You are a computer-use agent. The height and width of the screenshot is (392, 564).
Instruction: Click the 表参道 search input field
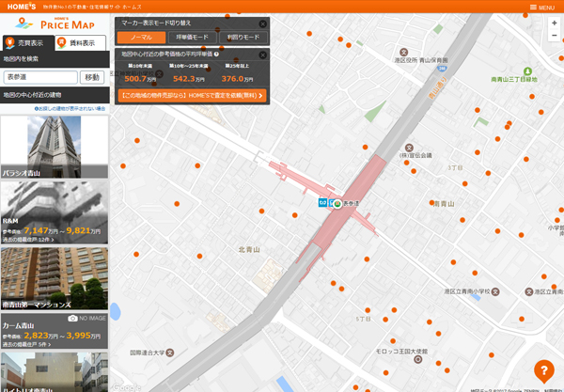coord(40,77)
